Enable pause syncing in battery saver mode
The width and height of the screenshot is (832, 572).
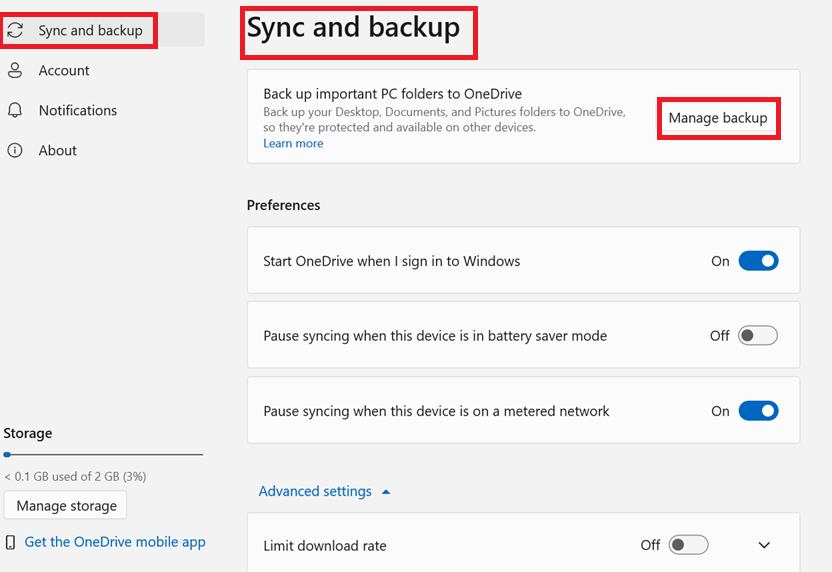758,336
